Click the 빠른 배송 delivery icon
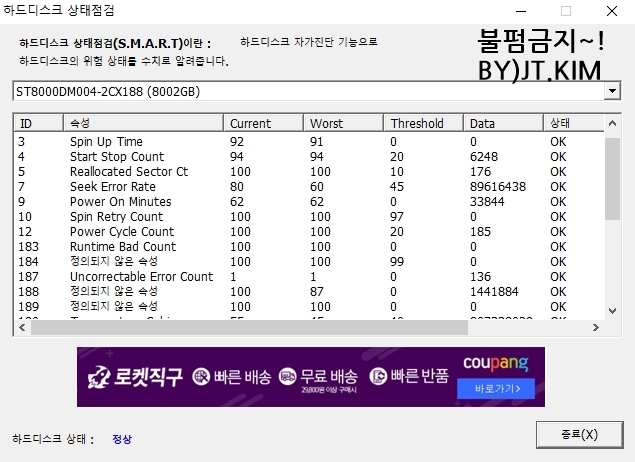The width and height of the screenshot is (635, 462). point(201,377)
